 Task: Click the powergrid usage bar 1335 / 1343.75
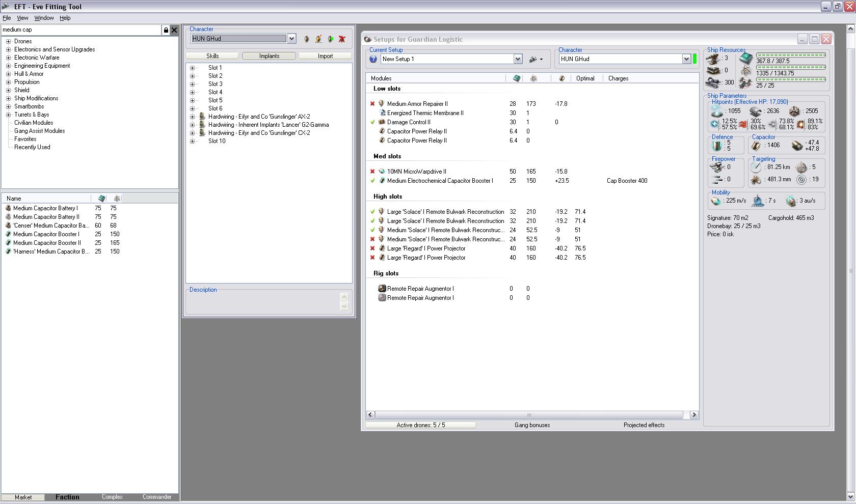(x=791, y=67)
